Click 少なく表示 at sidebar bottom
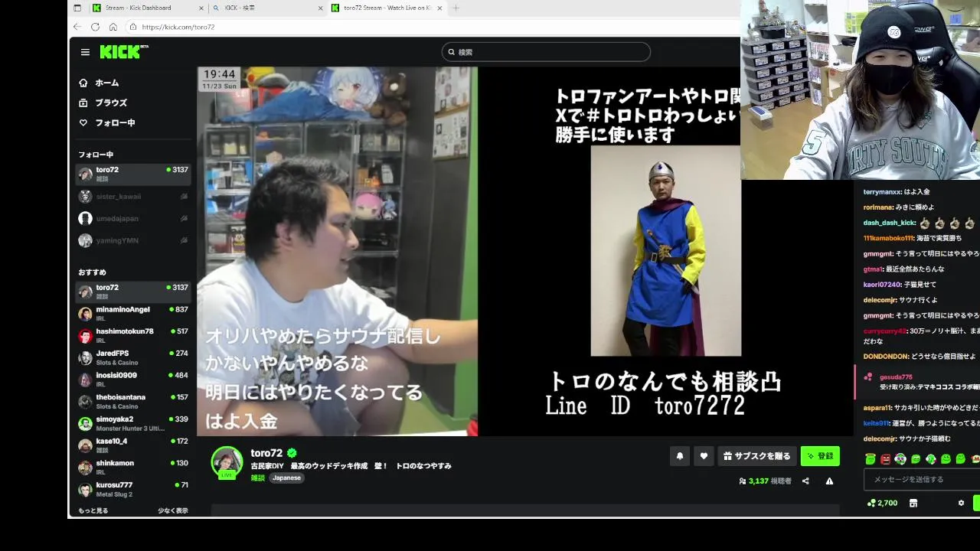Viewport: 980px width, 551px height. click(173, 510)
